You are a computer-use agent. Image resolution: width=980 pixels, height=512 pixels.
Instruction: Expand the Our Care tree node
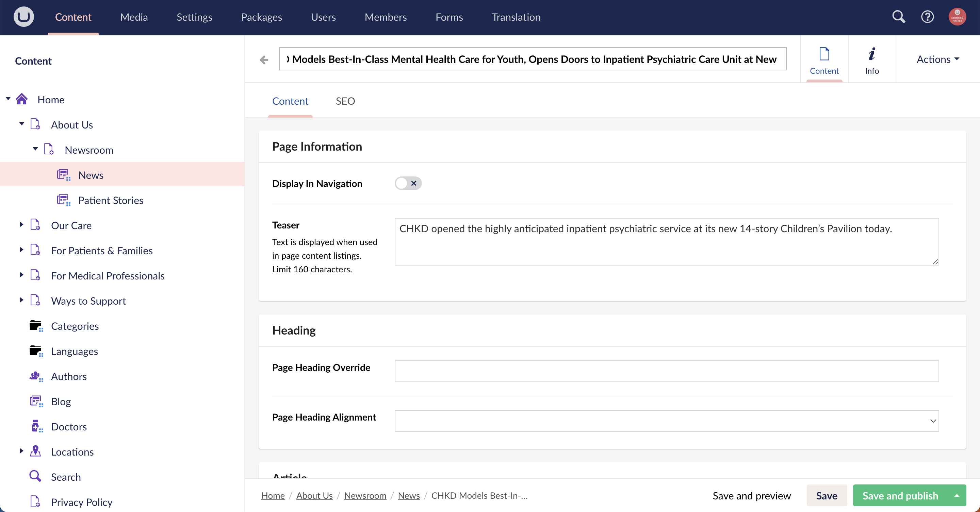(21, 225)
